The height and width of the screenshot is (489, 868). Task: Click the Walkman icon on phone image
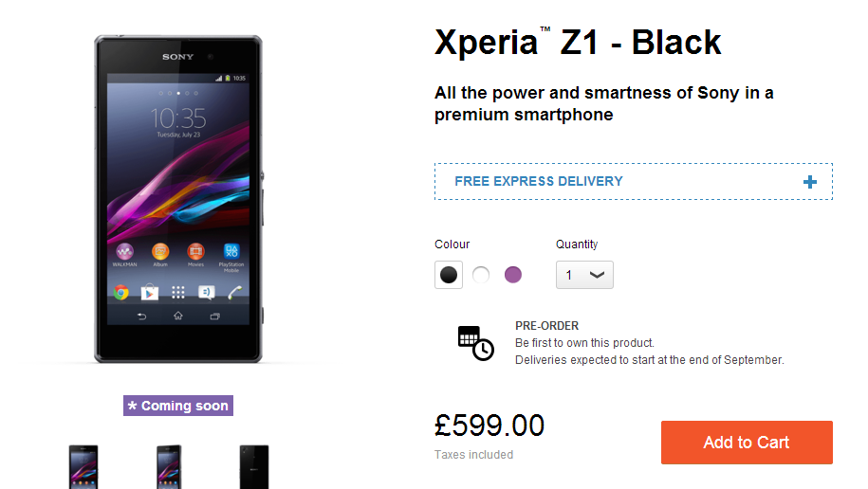124,252
